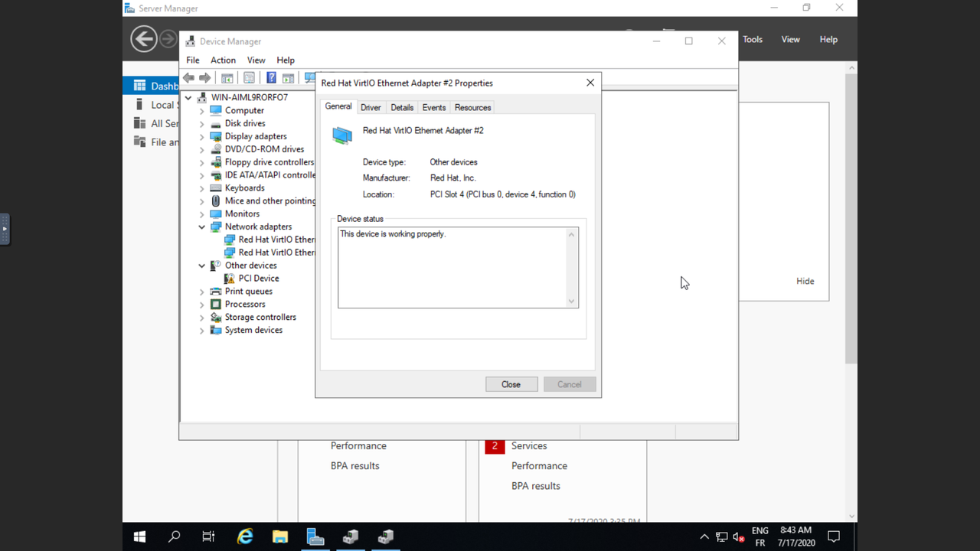Image resolution: width=980 pixels, height=551 pixels.
Task: Collapse the WIN-AIML9RORFO7 root node
Action: click(188, 98)
